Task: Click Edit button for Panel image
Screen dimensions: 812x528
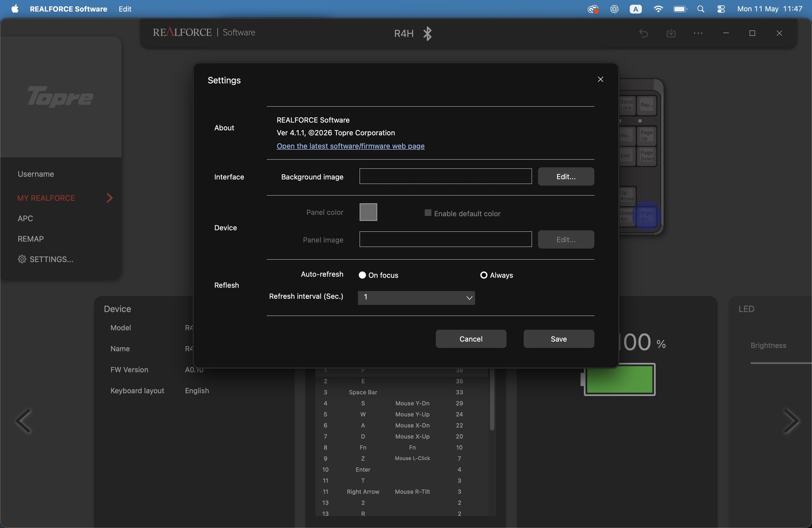Action: point(566,239)
